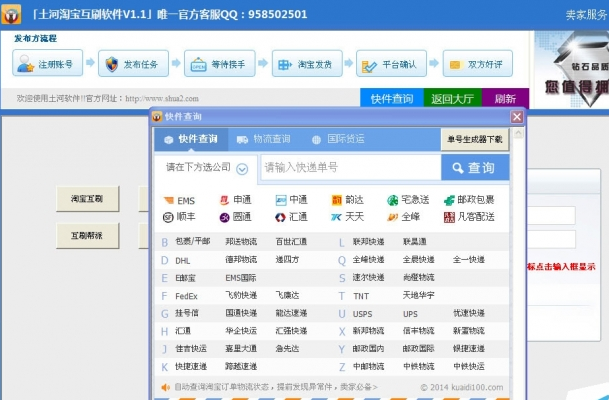The height and width of the screenshot is (400, 609).
Task: Choose 华企快运 company link
Action: (x=241, y=331)
